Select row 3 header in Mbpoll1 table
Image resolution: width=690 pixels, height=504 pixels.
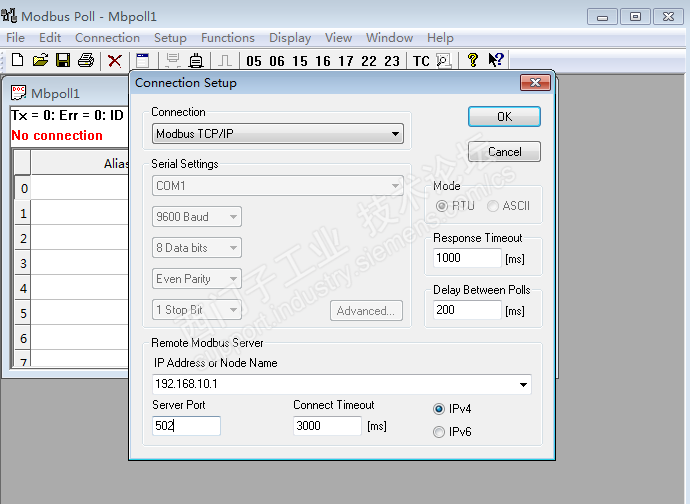point(23,263)
